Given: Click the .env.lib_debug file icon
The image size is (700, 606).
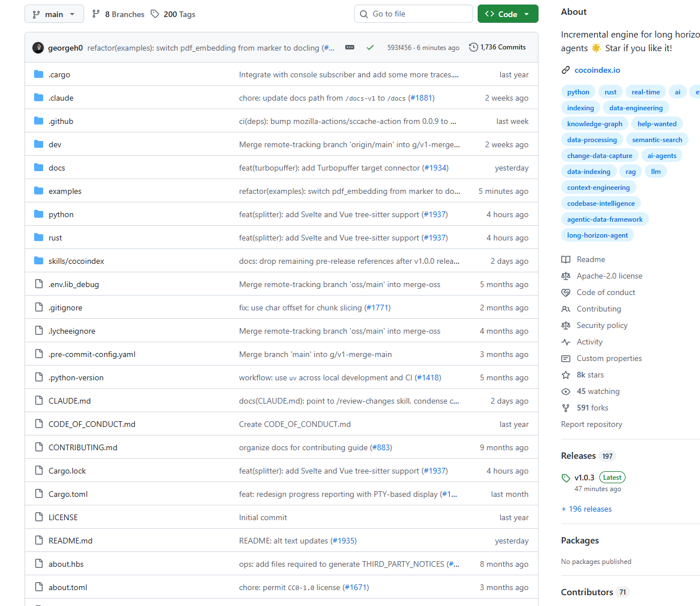Looking at the screenshot, I should click(x=39, y=284).
